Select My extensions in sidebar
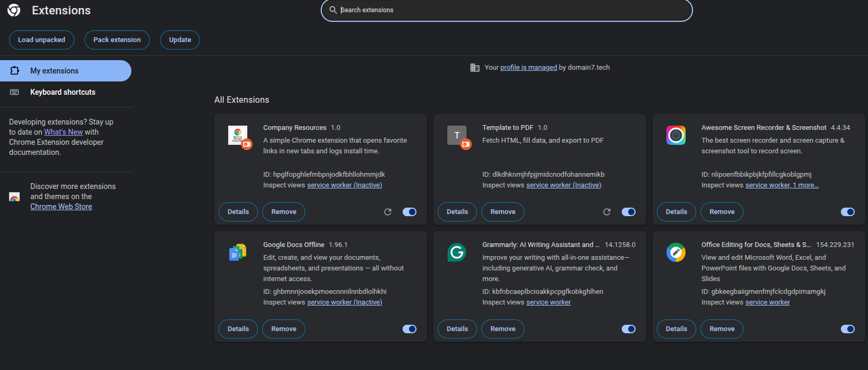 (x=65, y=71)
